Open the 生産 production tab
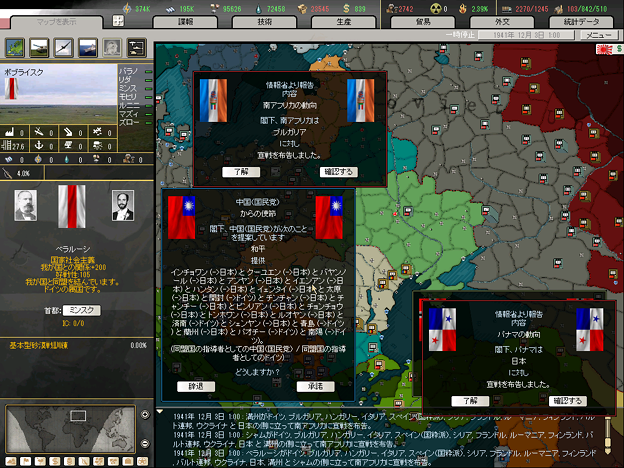The width and height of the screenshot is (624, 468). click(344, 22)
